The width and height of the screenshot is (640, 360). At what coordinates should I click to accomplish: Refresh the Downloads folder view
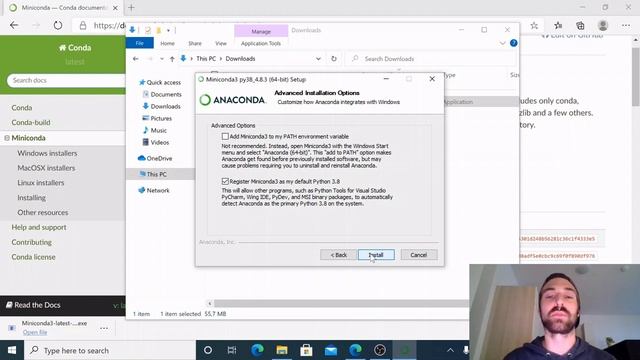click(x=334, y=59)
